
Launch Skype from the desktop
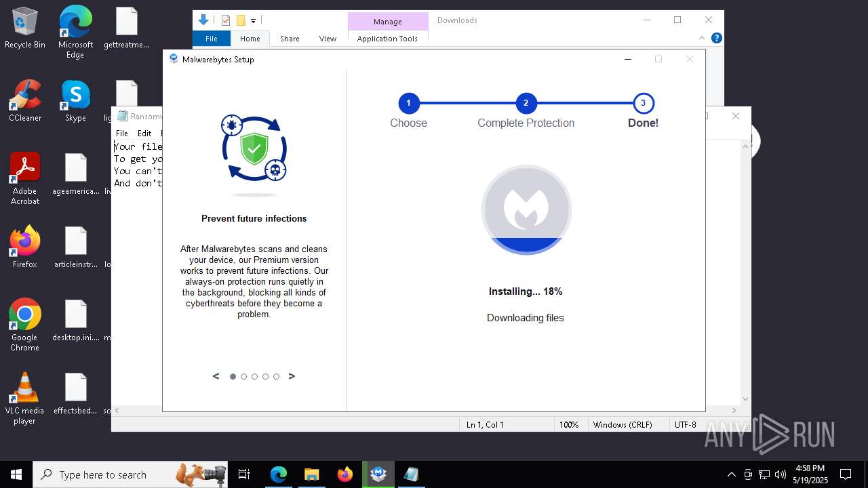(75, 100)
